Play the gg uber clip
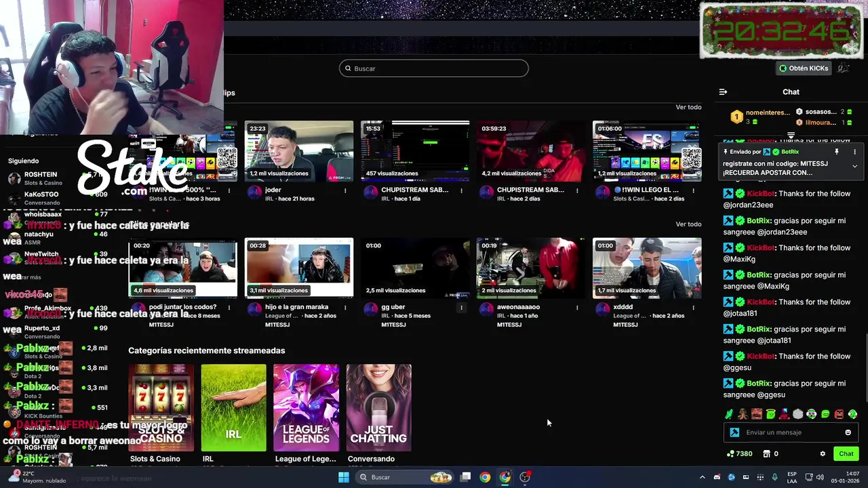 [415, 268]
